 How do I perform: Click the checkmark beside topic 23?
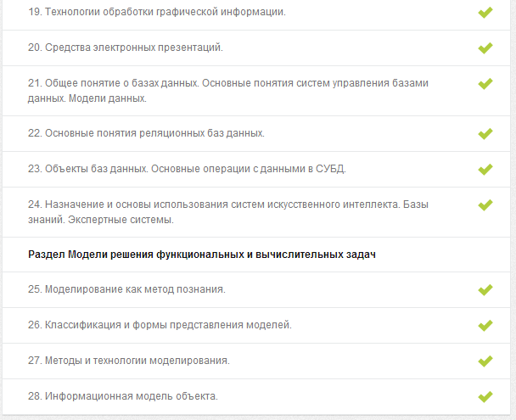[485, 170]
